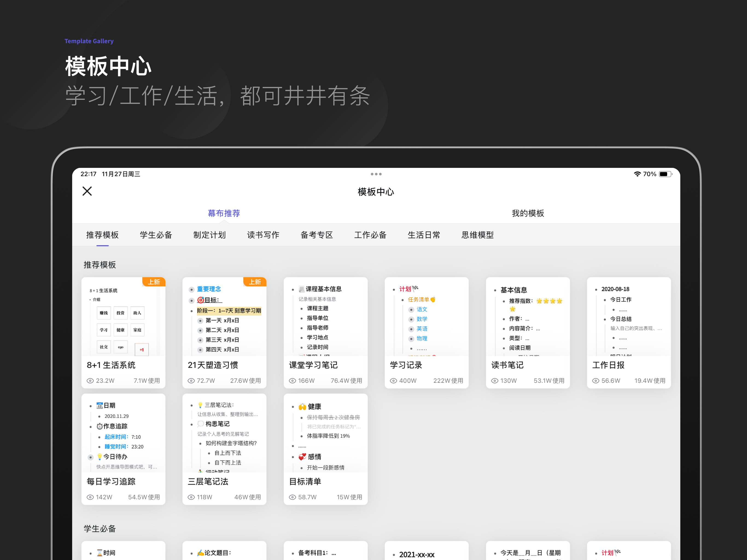Screen dimensions: 747x560
Task: Tap the 上新 badge on 8+1 生活系统
Action: point(154,282)
